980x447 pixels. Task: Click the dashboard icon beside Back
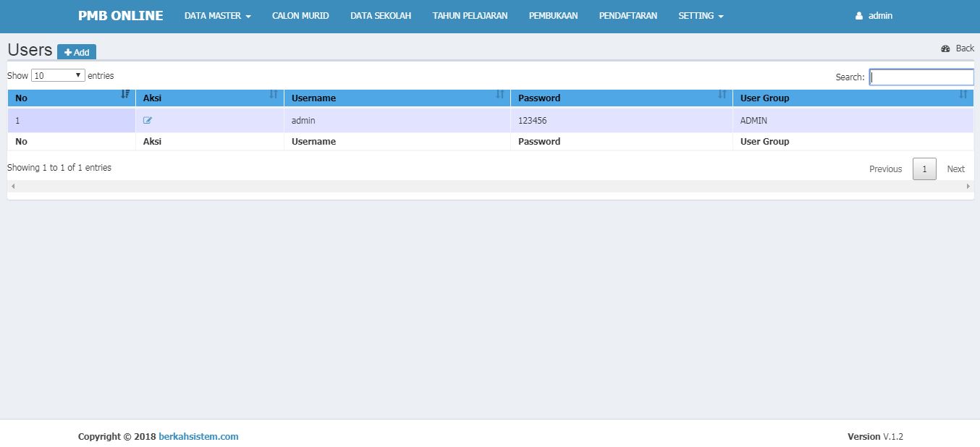click(x=945, y=48)
